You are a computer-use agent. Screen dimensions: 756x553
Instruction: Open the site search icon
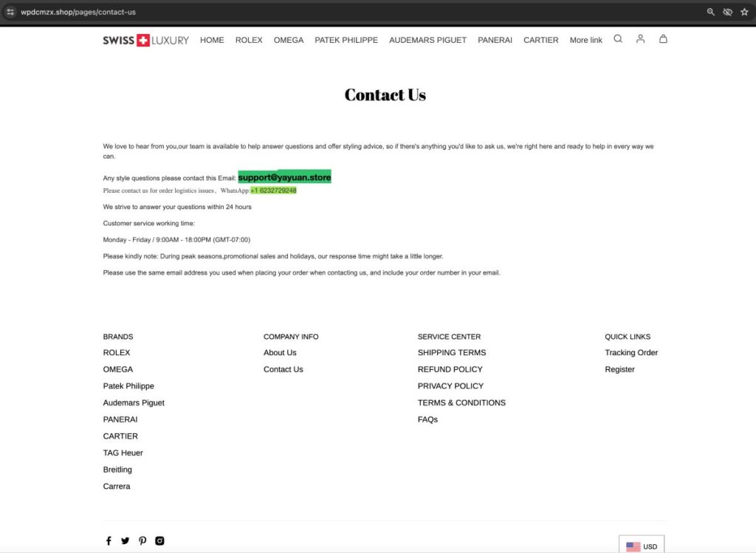tap(618, 39)
